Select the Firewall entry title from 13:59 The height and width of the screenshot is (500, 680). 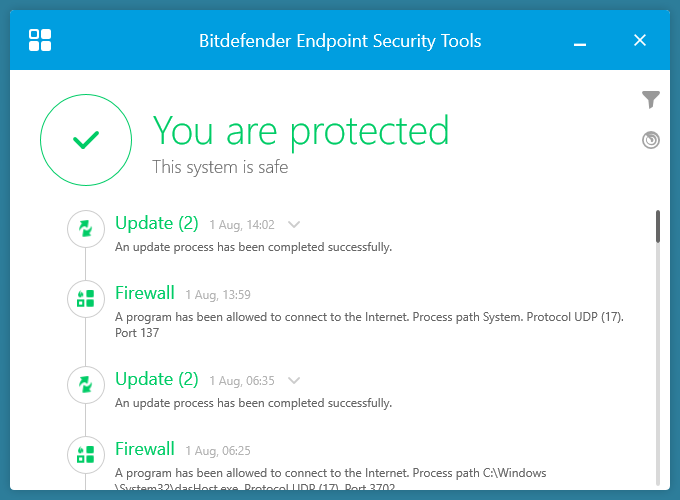145,293
